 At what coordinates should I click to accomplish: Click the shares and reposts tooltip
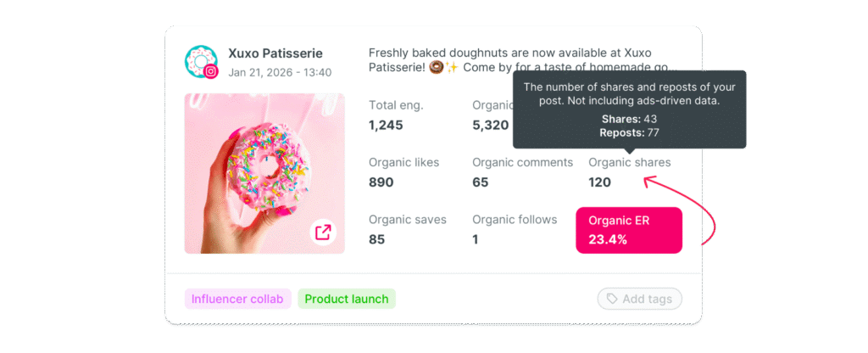click(629, 109)
